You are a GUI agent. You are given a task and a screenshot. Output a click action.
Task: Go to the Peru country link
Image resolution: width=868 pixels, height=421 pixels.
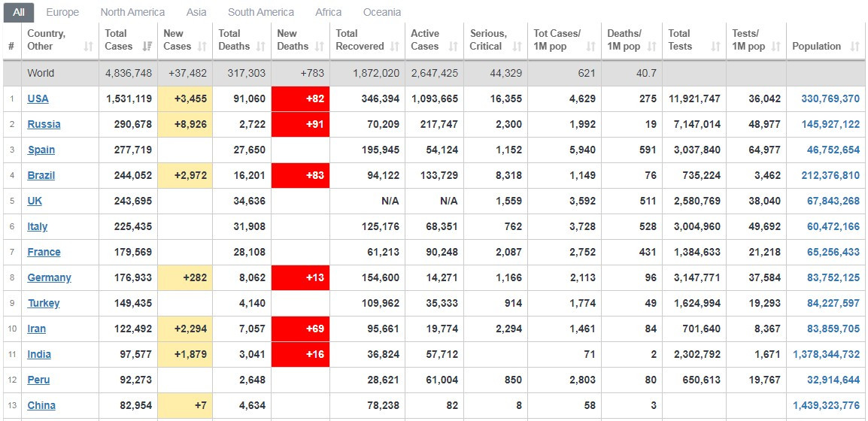[39, 380]
